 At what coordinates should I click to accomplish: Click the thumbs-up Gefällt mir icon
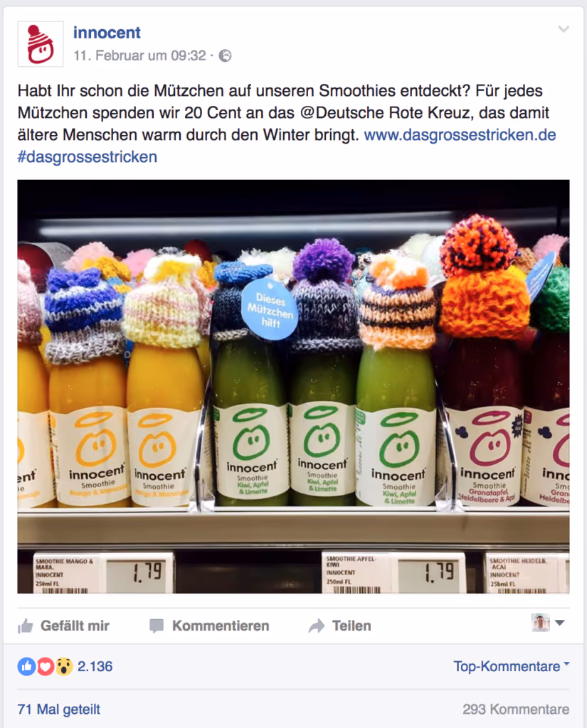pos(26,626)
